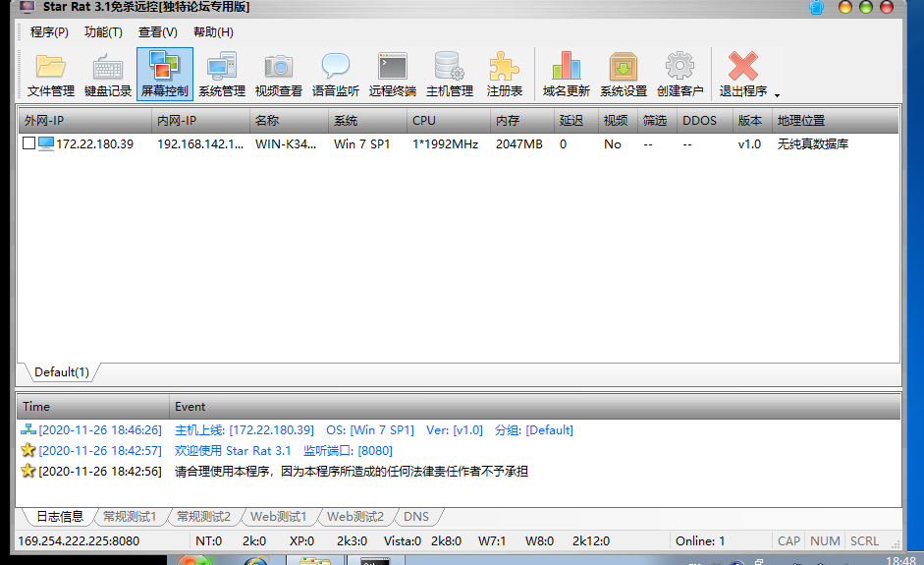Screen dimensions: 924x565
Task: Click the 169.254.222.225:8080 status bar address
Action: click(x=79, y=540)
